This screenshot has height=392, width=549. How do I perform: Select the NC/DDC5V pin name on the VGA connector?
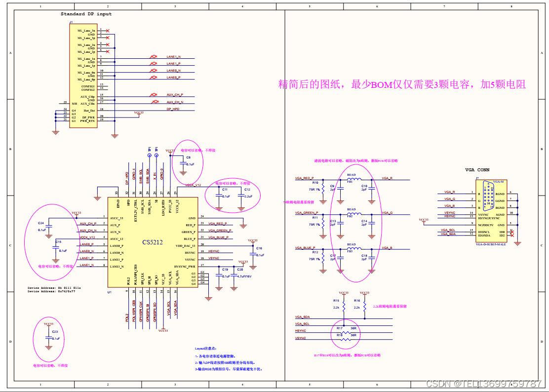pyautogui.click(x=486, y=225)
